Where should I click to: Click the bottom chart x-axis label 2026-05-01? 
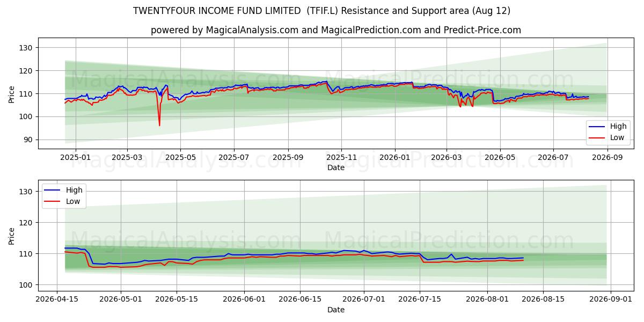[121, 300]
